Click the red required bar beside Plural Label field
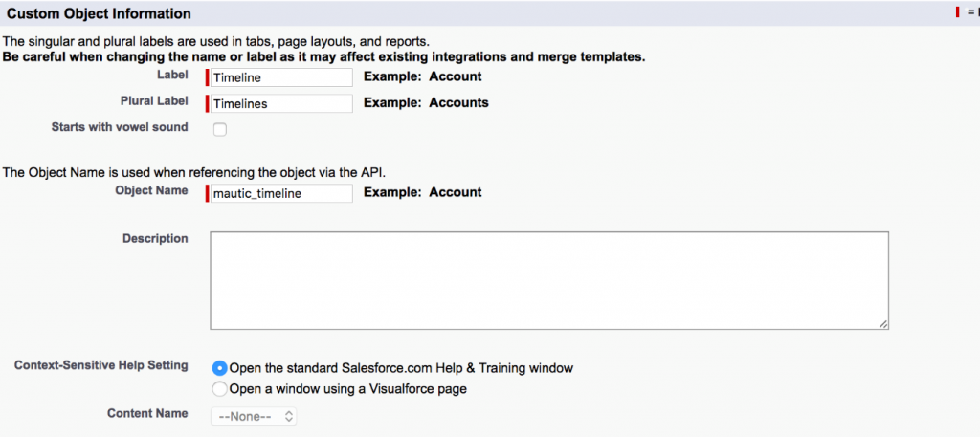 [x=207, y=103]
